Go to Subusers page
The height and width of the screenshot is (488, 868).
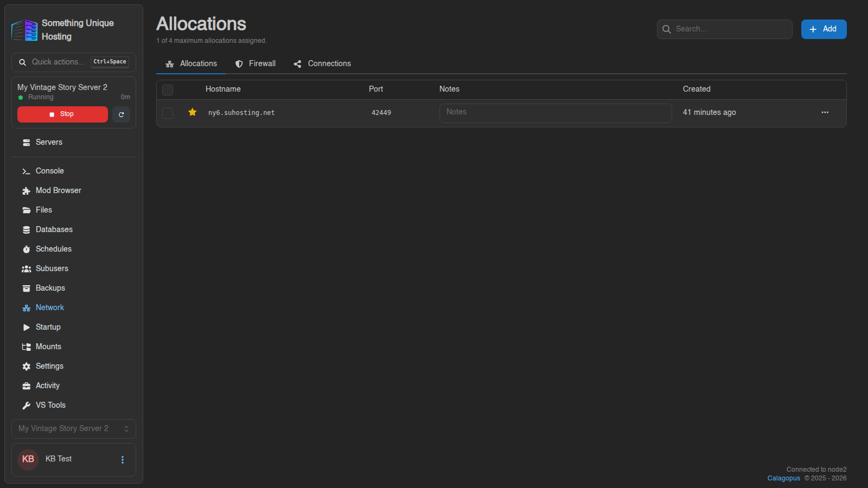pos(74,268)
